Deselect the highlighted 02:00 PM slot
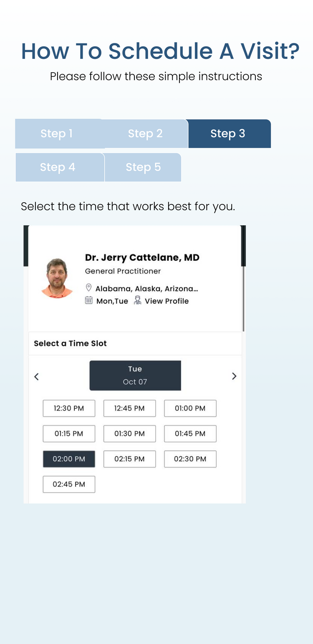This screenshot has width=313, height=644. (x=69, y=459)
